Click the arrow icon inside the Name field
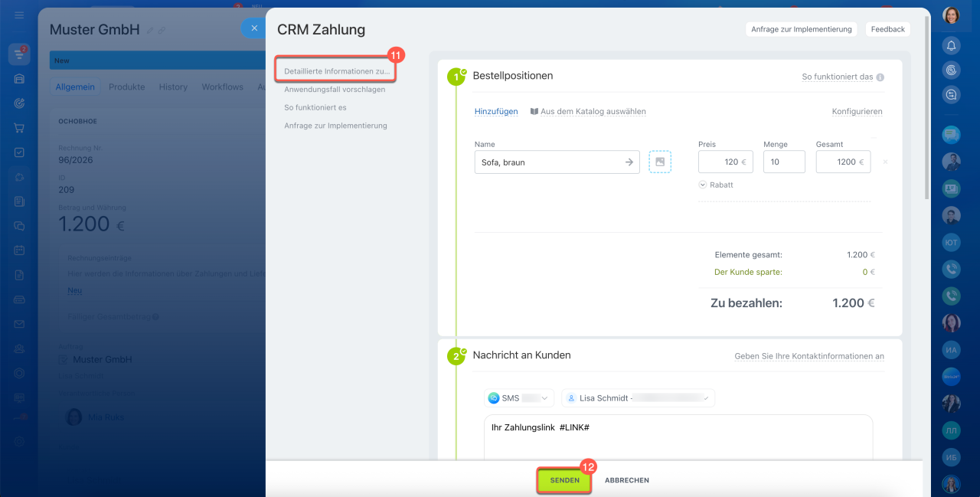Screen dimensions: 980x497 pos(629,162)
